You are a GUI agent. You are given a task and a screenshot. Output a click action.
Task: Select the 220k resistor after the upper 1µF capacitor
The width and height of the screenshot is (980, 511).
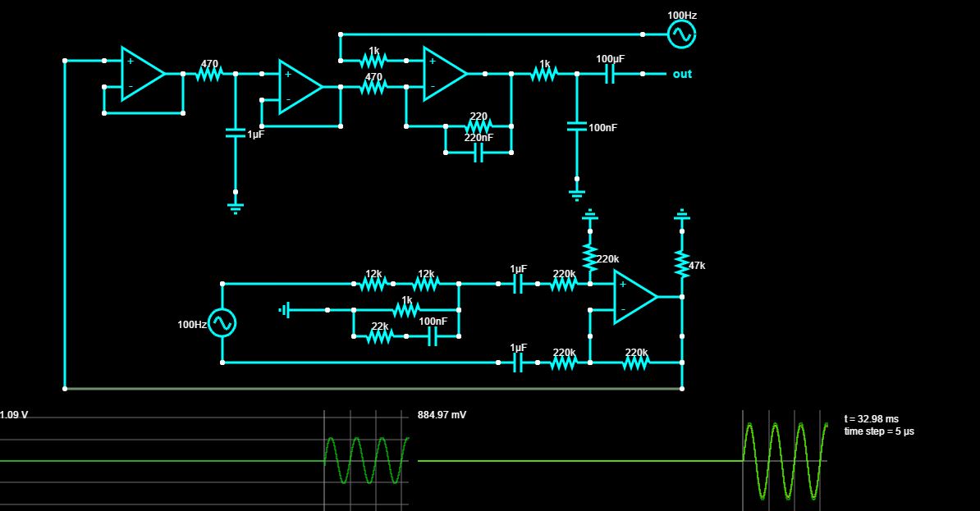tap(563, 284)
